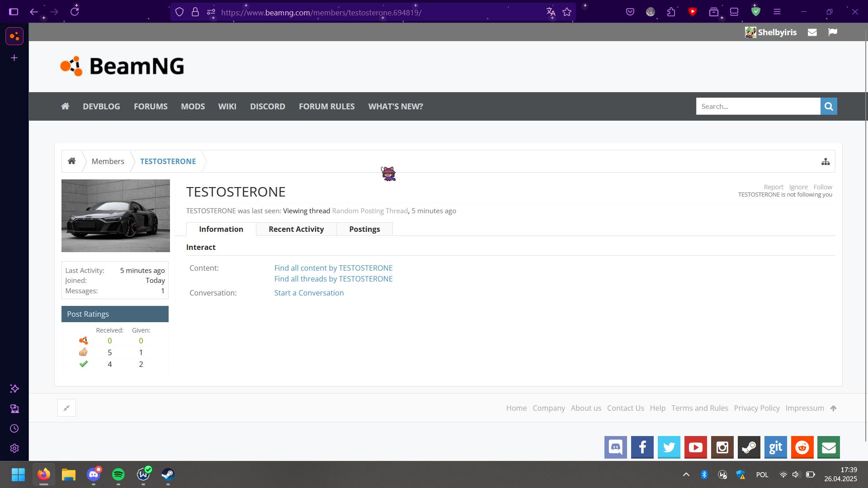Open the MODS menu item
868x488 pixels.
tap(193, 106)
